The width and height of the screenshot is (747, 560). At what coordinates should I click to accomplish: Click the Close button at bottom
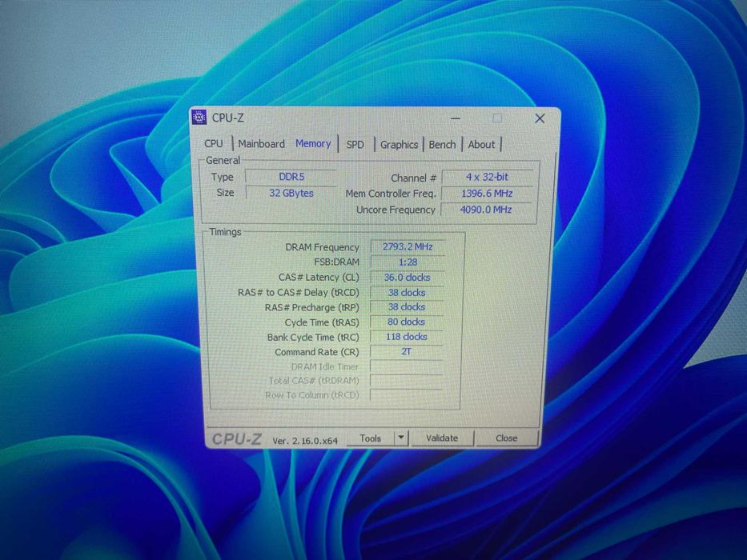tap(506, 438)
